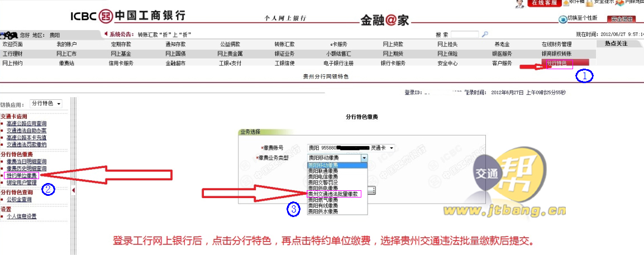The width and height of the screenshot is (644, 255).
Task: Open 缴费当日明细查询 link
Action: [x=27, y=161]
